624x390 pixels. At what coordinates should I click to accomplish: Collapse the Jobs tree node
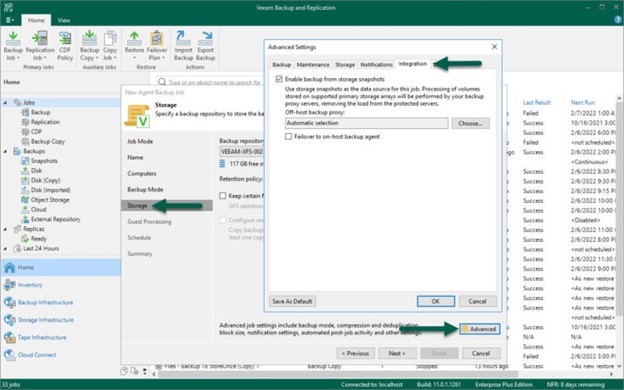click(x=6, y=103)
